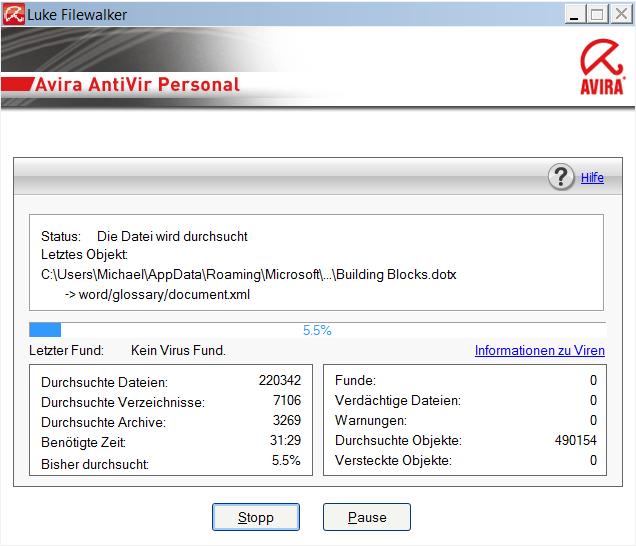Minimize the Luke Filewalker window
This screenshot has height=546, width=636.
click(x=574, y=14)
